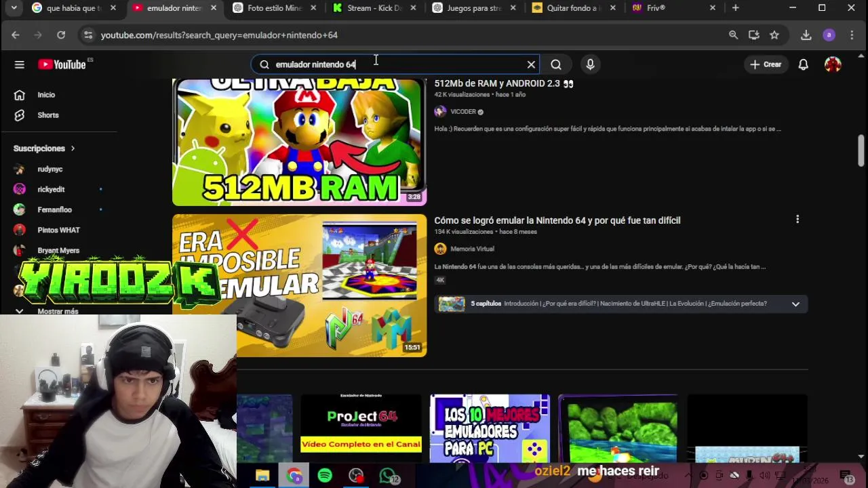Bookmark this page with the star icon

pyautogui.click(x=774, y=35)
